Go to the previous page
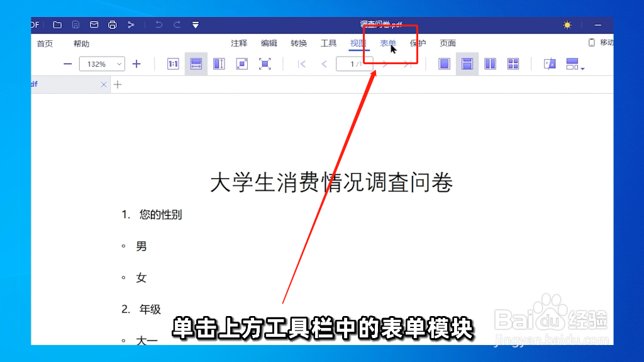 pos(324,64)
